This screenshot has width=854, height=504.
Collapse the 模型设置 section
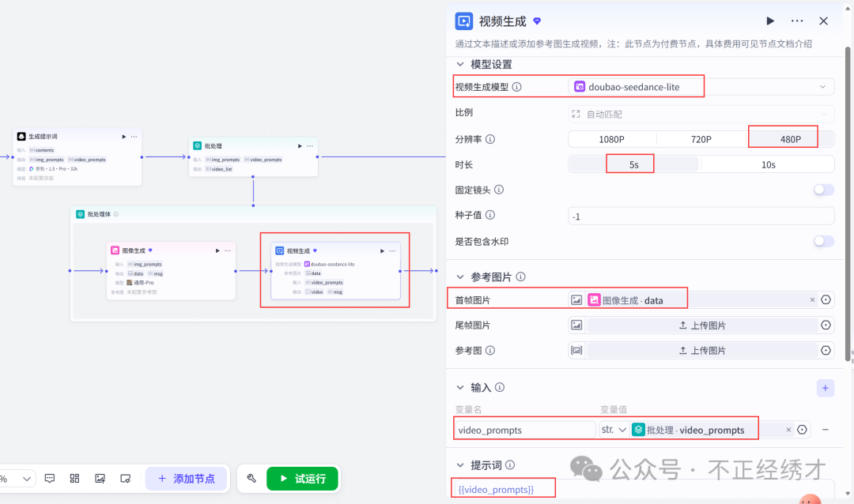(x=460, y=64)
